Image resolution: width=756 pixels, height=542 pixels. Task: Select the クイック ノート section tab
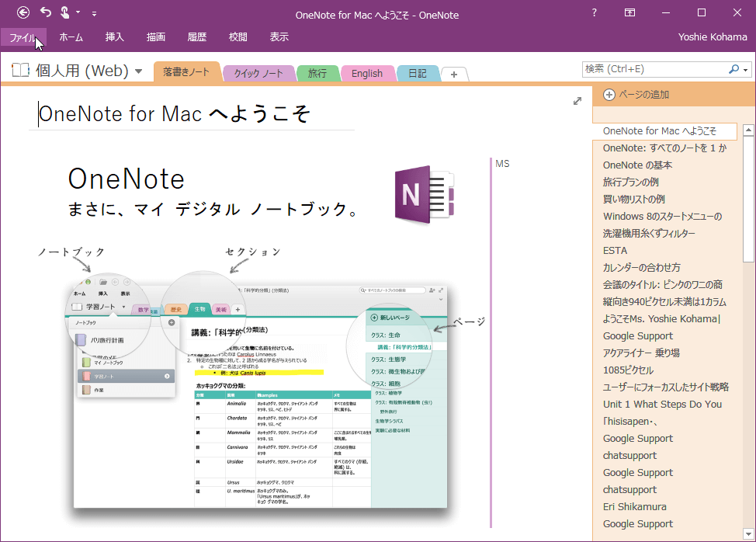tap(258, 73)
